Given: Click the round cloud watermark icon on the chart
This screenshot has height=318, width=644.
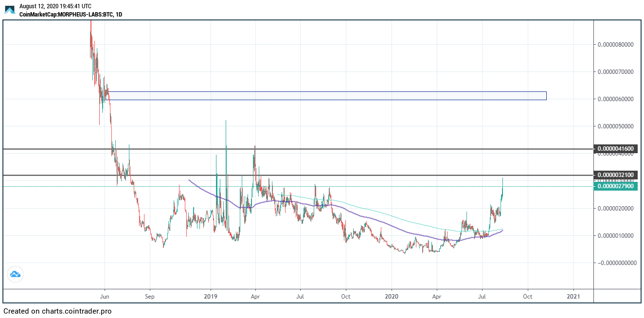Looking at the screenshot, I should pos(15,274).
